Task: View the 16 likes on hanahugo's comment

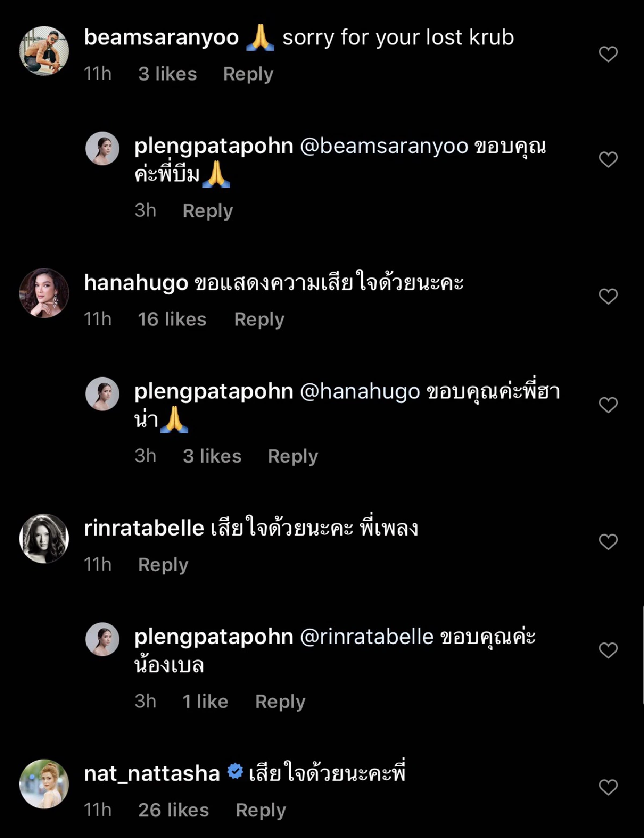Action: coord(172,319)
